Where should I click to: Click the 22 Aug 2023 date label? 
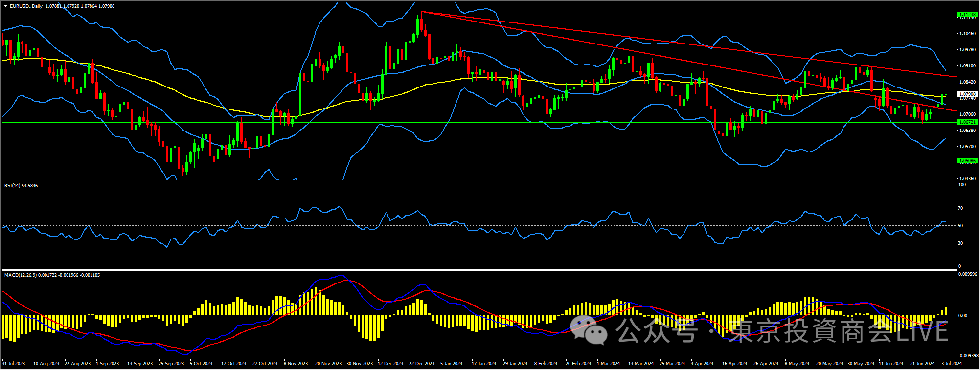77,364
